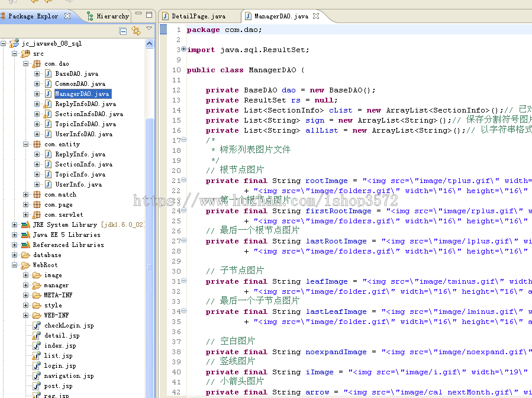Collapse the jc_javaweb_08_sql project node
Viewport: 532px width, 398px height.
click(3, 43)
